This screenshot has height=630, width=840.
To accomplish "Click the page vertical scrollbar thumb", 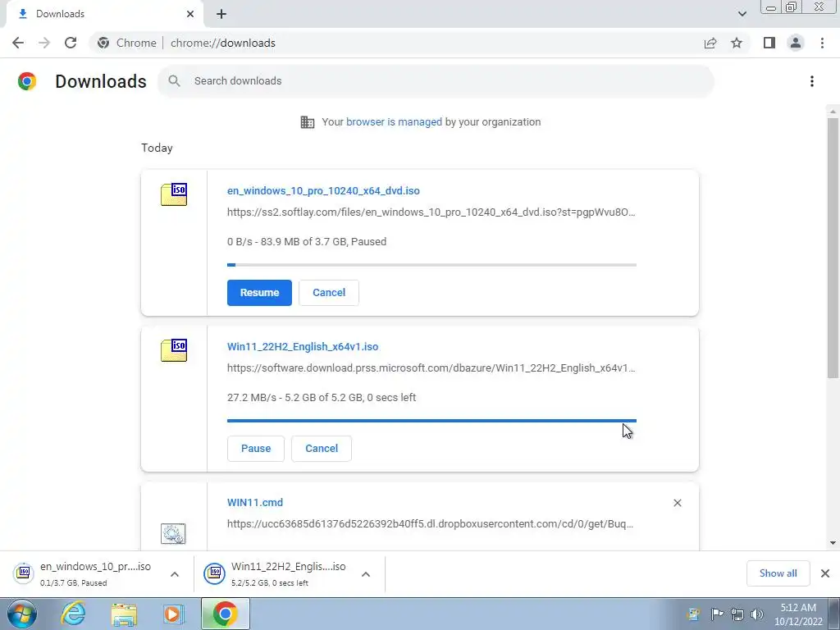I will pyautogui.click(x=833, y=248).
